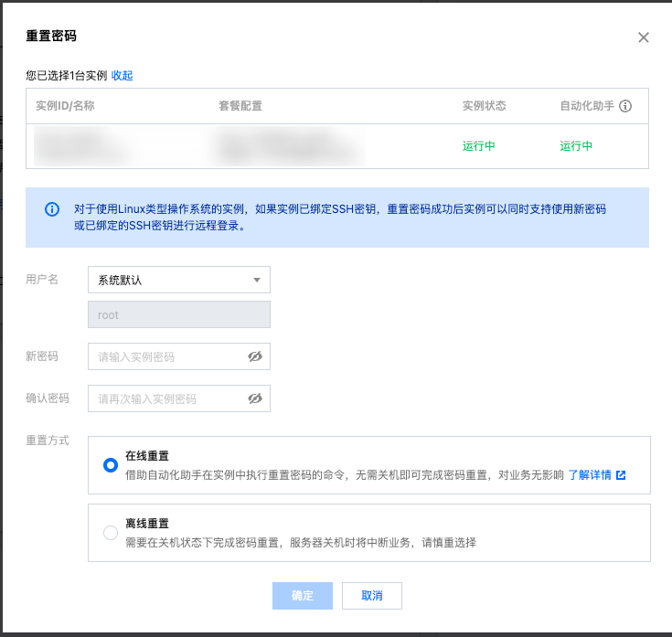Toggle visibility eye icon in 新密码 field
672x637 pixels.
pyautogui.click(x=255, y=356)
